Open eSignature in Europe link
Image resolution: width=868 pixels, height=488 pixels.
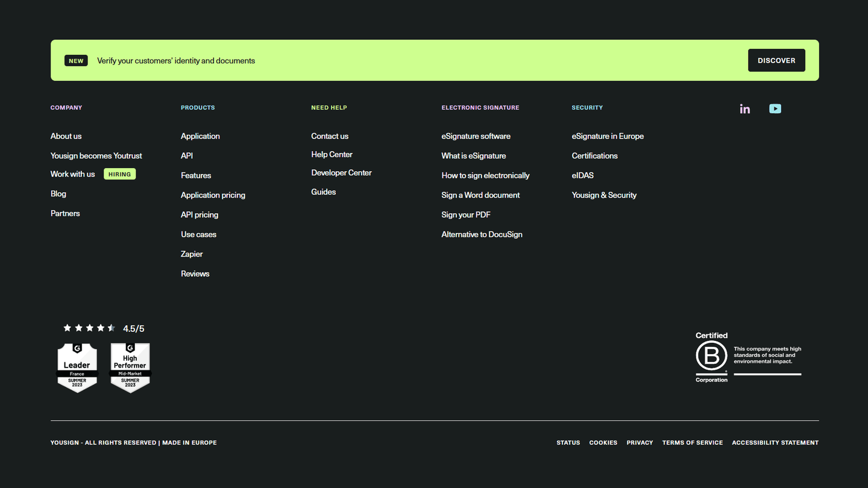pos(608,136)
